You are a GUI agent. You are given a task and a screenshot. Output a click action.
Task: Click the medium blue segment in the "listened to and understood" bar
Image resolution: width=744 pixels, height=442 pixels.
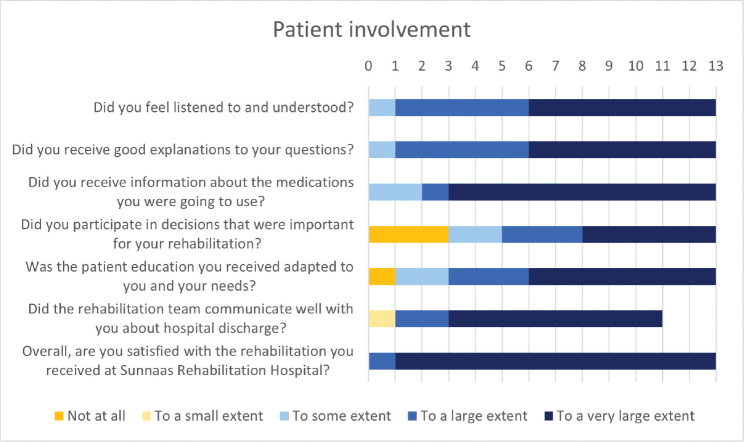point(462,108)
